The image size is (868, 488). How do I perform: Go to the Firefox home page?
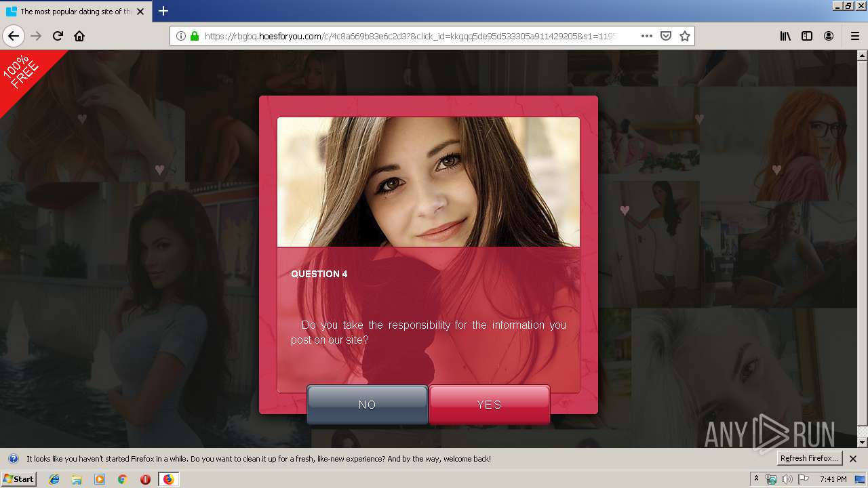click(79, 36)
